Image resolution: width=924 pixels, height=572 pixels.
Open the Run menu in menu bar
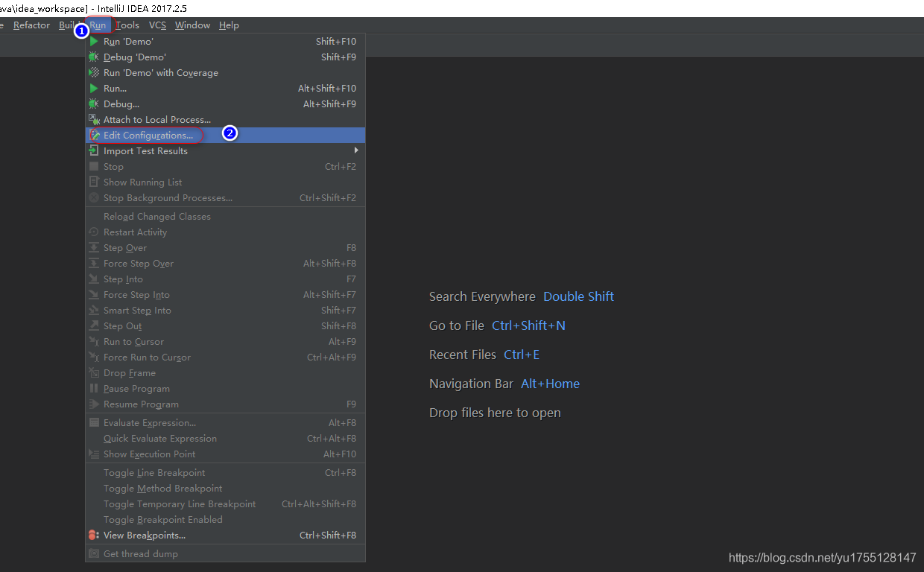tap(98, 25)
